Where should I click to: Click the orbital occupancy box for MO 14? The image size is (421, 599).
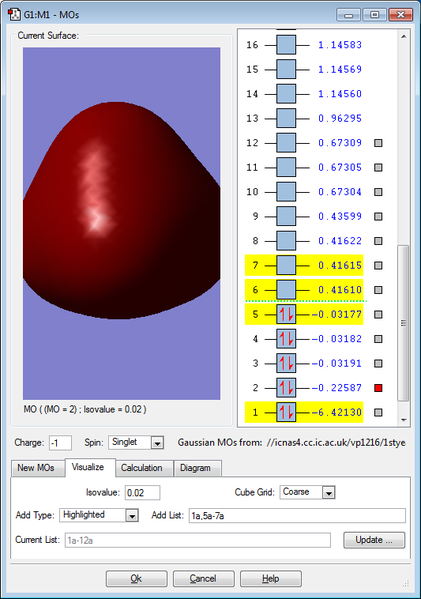coord(286,94)
